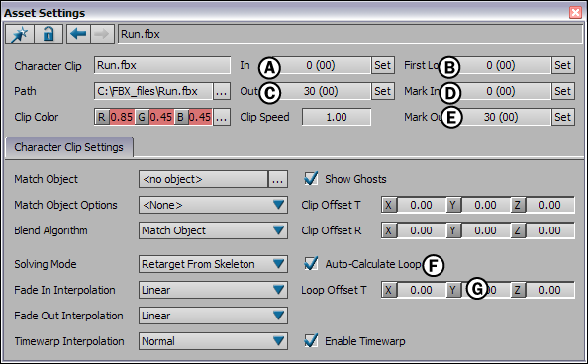
Task: Open the Timewarp Interpolation dropdown
Action: pos(213,341)
